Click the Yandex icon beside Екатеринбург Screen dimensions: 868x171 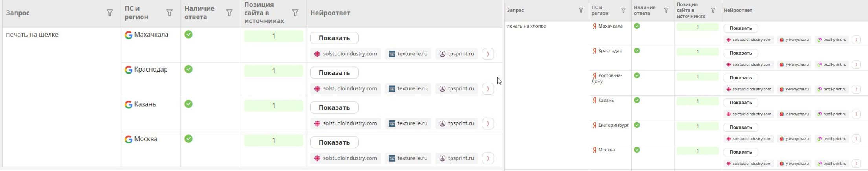coord(594,125)
